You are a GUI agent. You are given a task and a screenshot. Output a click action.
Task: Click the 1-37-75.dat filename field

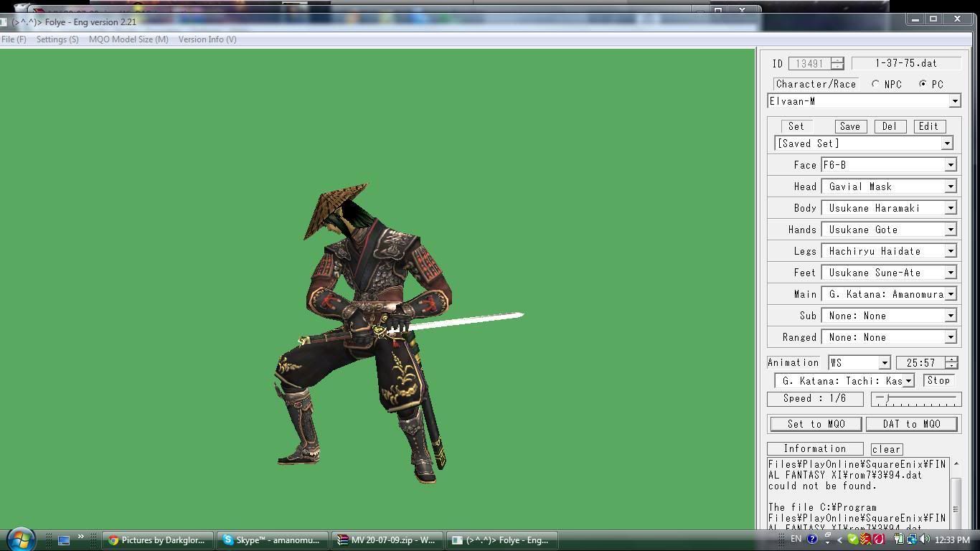[x=905, y=63]
